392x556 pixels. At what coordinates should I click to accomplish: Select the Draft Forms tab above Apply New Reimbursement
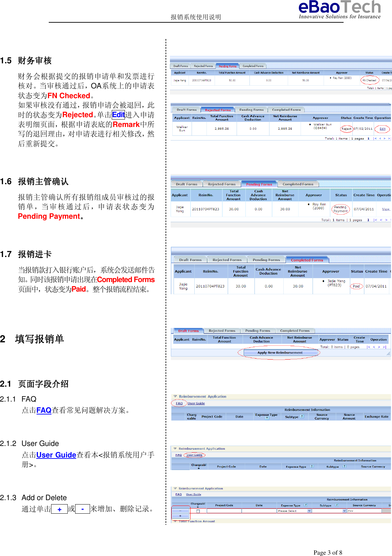pos(188,331)
